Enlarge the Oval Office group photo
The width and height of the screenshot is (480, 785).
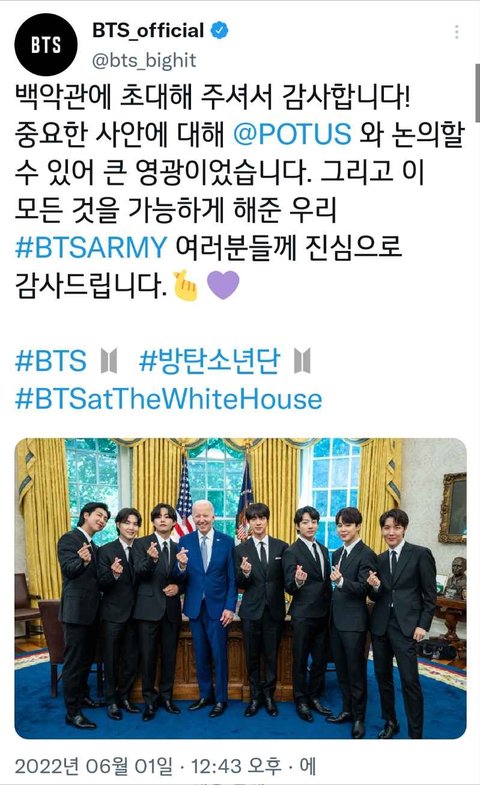click(x=241, y=588)
